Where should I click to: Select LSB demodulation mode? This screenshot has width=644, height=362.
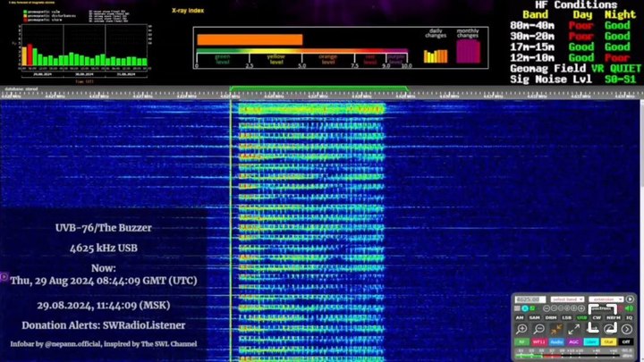click(567, 317)
